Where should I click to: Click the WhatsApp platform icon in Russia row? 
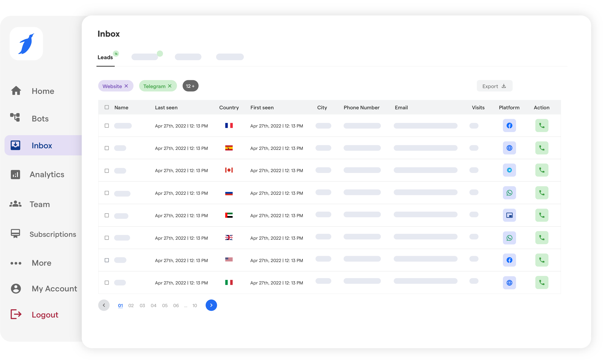pos(509,193)
